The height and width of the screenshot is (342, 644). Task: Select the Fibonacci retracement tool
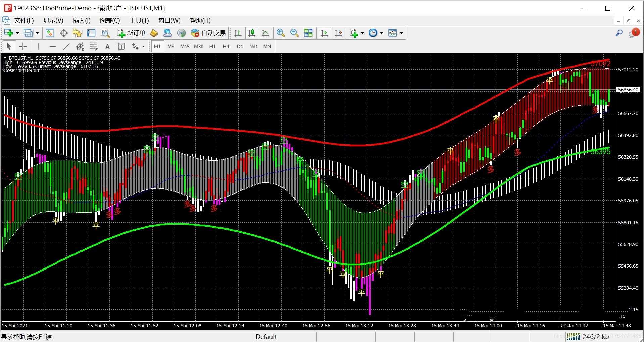click(x=94, y=46)
